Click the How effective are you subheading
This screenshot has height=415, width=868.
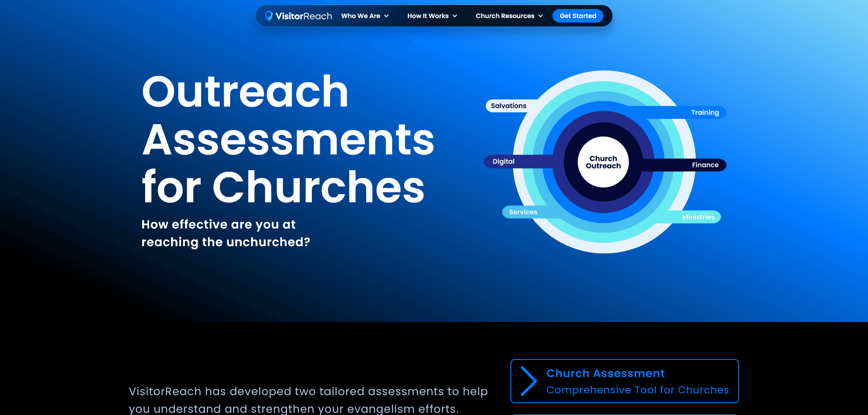(x=226, y=233)
